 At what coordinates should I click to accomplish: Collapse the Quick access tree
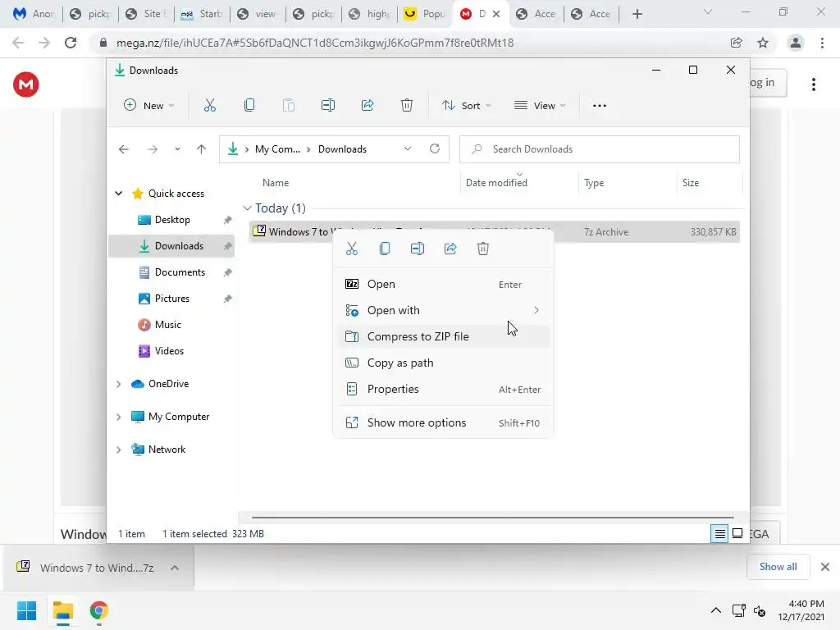(x=119, y=194)
